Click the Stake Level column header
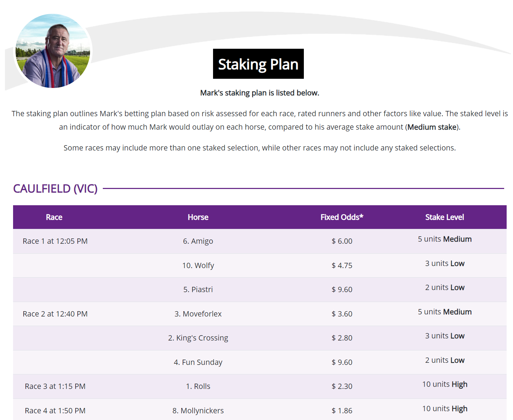The image size is (513, 420). pos(444,217)
